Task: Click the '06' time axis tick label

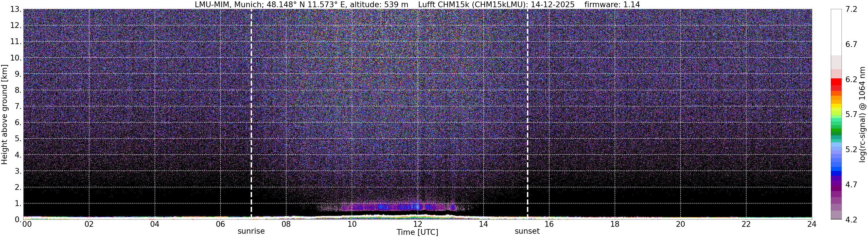Action: [220, 224]
